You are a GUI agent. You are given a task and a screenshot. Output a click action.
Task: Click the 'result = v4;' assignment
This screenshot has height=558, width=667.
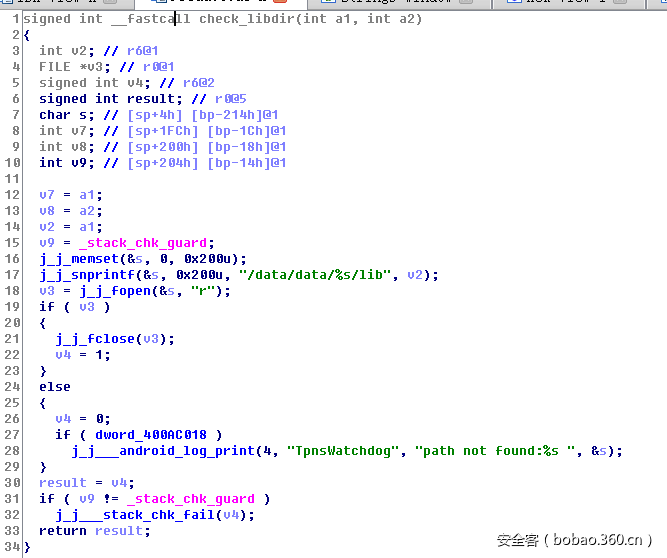click(x=86, y=483)
